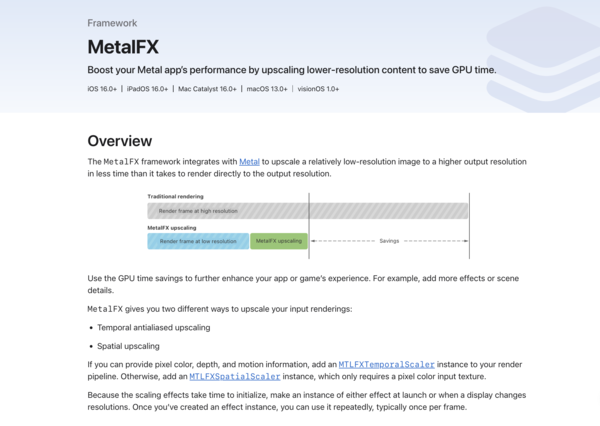The height and width of the screenshot is (426, 600).
Task: Click the 'Because the scaling effects take time' paragraph
Action: pos(307,401)
